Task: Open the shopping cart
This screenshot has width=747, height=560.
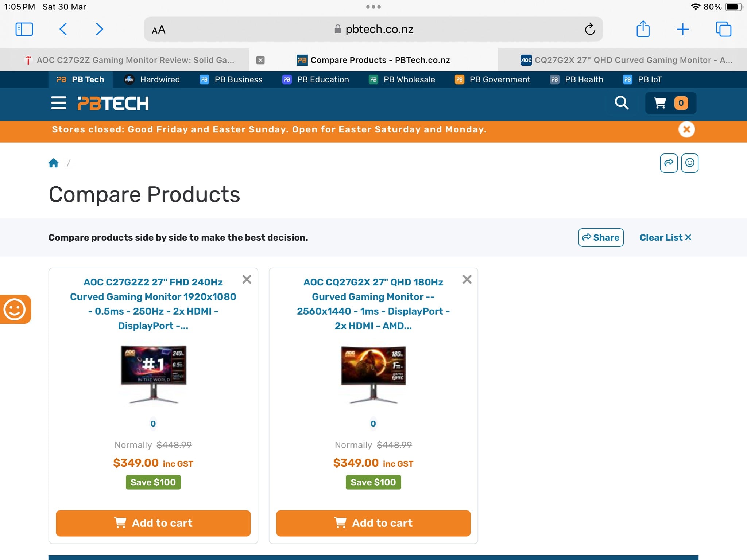Action: tap(670, 103)
